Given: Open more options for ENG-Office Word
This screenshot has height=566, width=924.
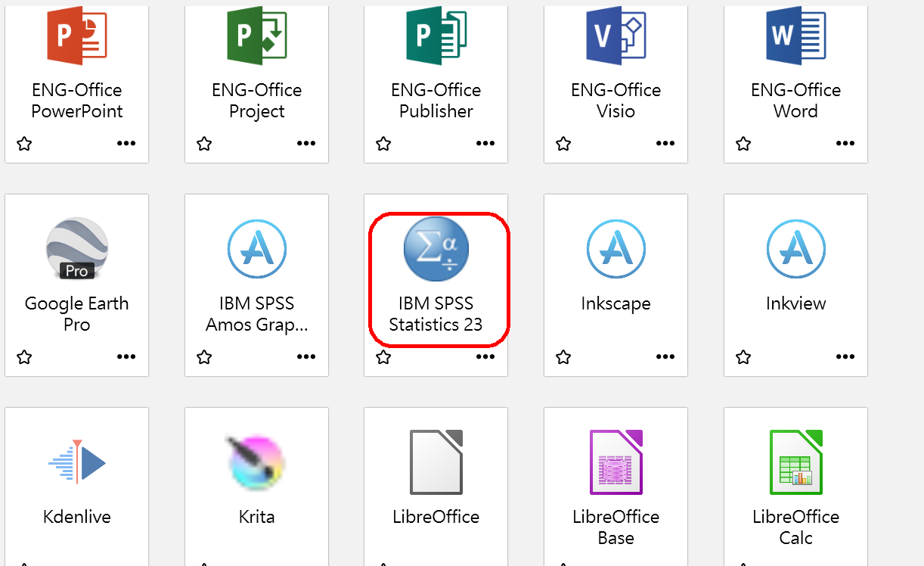Looking at the screenshot, I should tap(845, 144).
